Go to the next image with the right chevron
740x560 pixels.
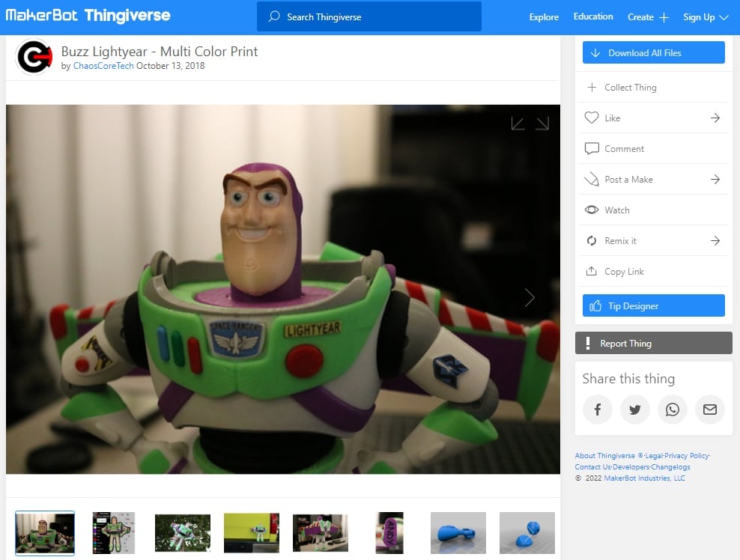(530, 298)
